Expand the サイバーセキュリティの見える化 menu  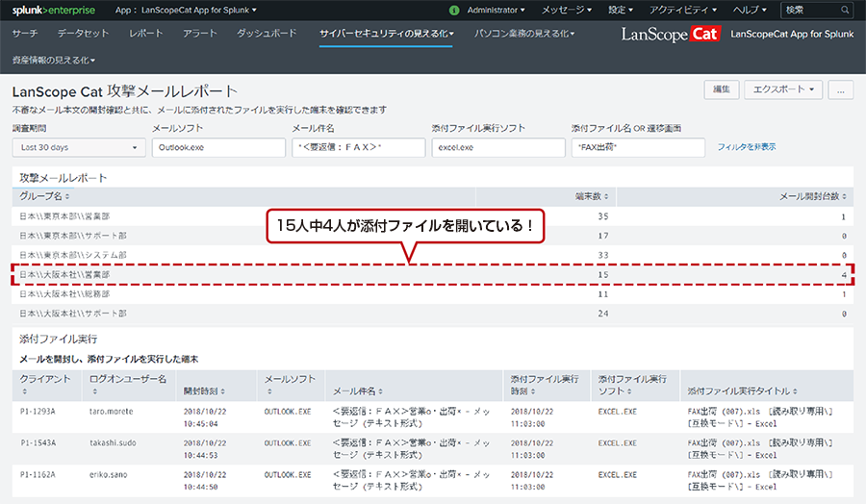coord(386,34)
